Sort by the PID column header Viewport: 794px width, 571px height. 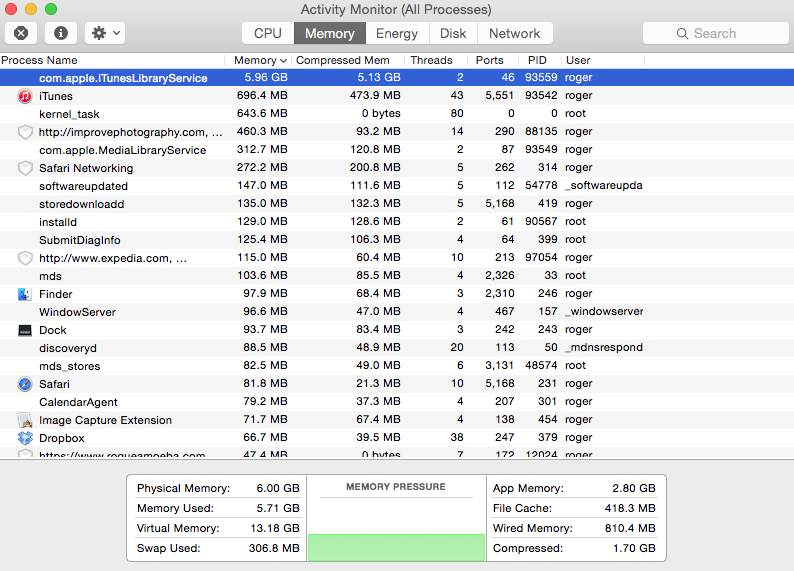[539, 60]
